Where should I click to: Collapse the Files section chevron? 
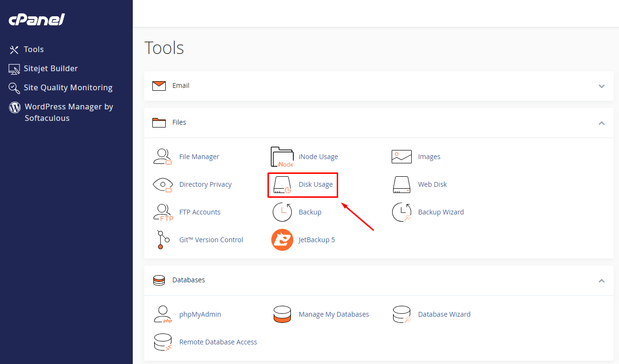601,123
